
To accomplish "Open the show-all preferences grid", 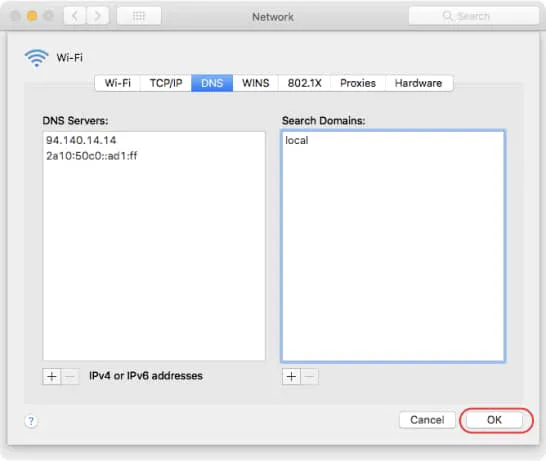I will click(x=139, y=16).
